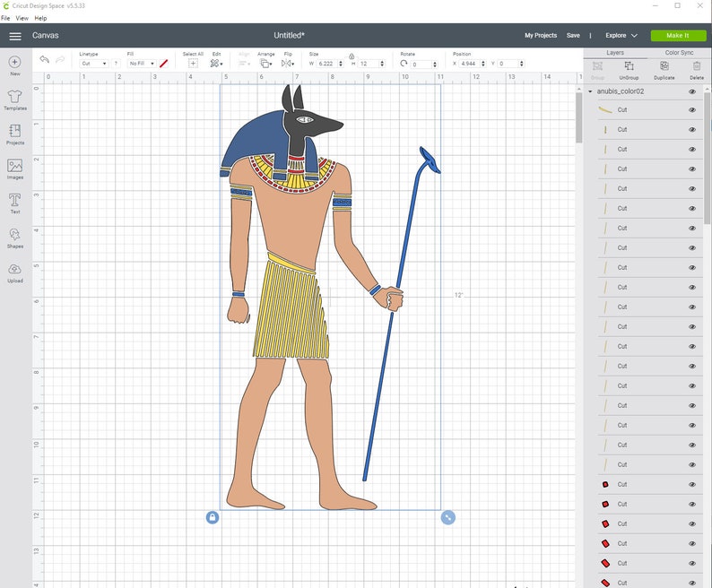
Task: Open My Projects
Action: (x=541, y=36)
